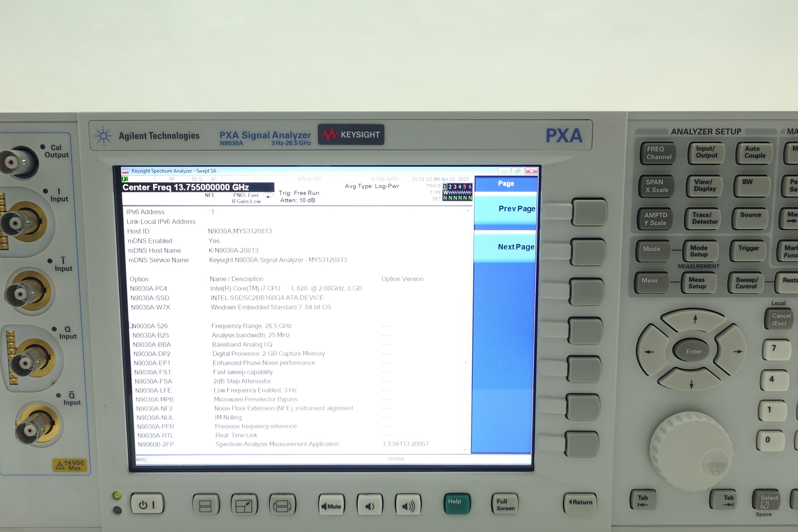Image resolution: width=798 pixels, height=532 pixels.
Task: Click Center Freq 13.755000000 GHz field
Action: [198, 187]
